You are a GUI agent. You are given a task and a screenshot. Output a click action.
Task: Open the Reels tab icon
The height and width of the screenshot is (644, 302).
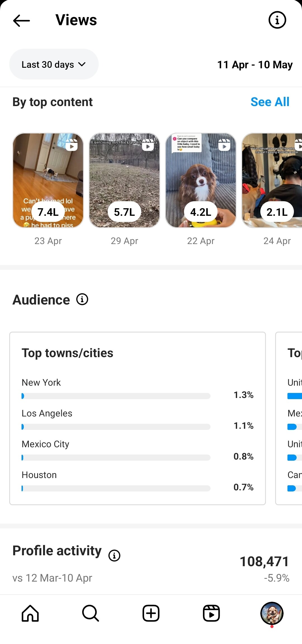tap(211, 613)
